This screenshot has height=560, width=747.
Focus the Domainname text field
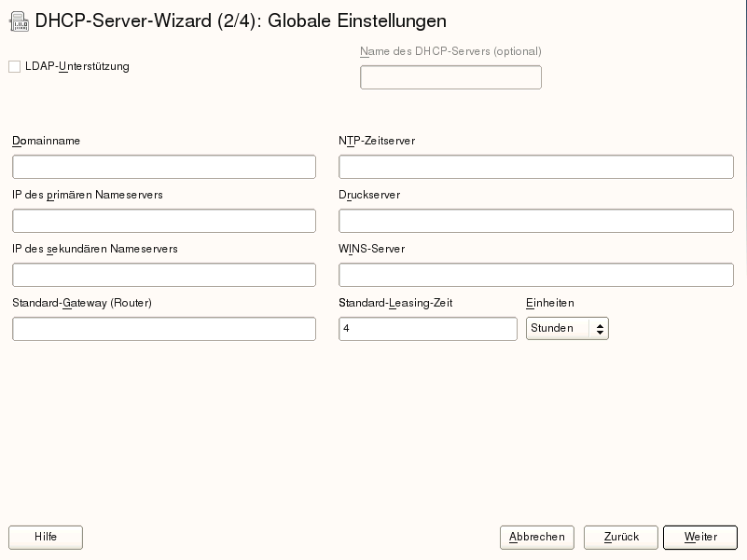[164, 167]
